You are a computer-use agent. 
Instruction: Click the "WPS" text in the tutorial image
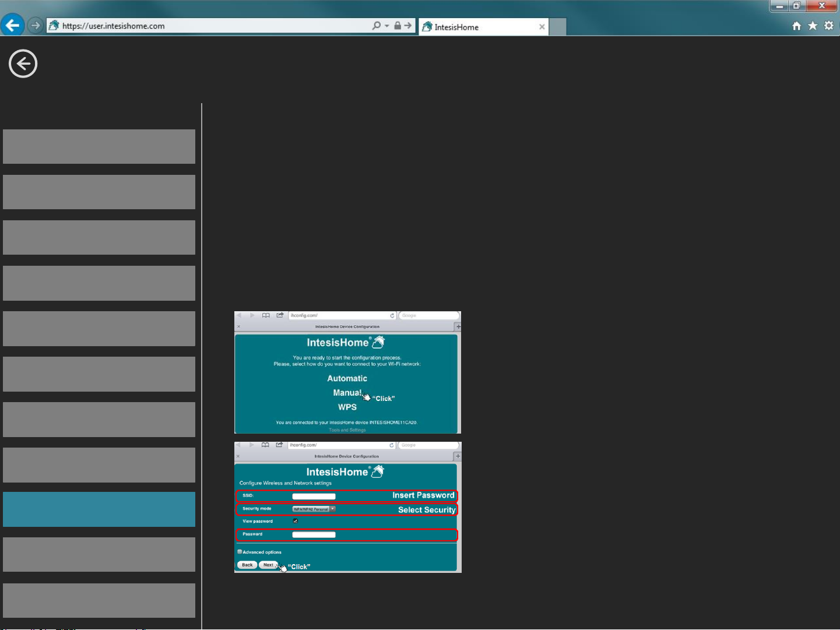coord(347,407)
